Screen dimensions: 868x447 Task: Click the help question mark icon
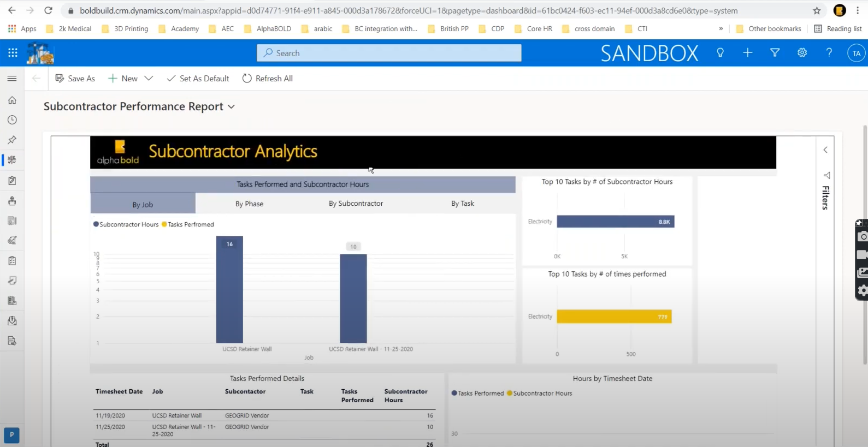829,53
